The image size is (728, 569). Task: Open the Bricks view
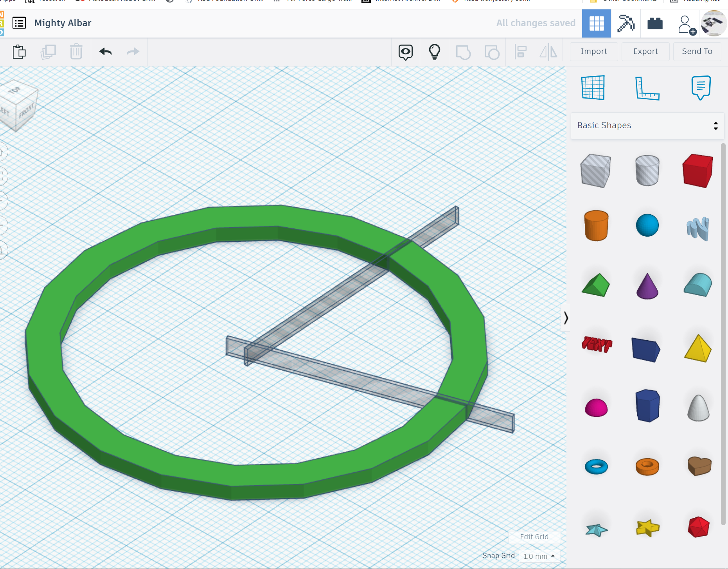point(655,23)
